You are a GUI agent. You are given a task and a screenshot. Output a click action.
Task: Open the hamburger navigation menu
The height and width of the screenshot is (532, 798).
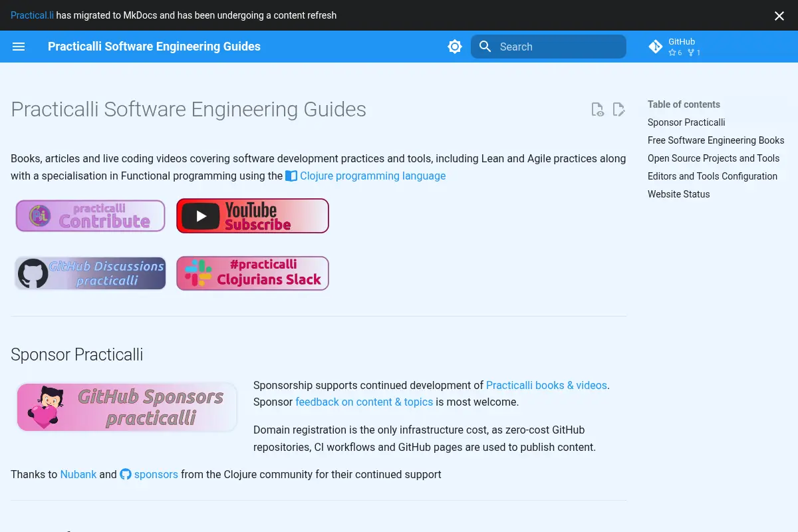pyautogui.click(x=19, y=47)
